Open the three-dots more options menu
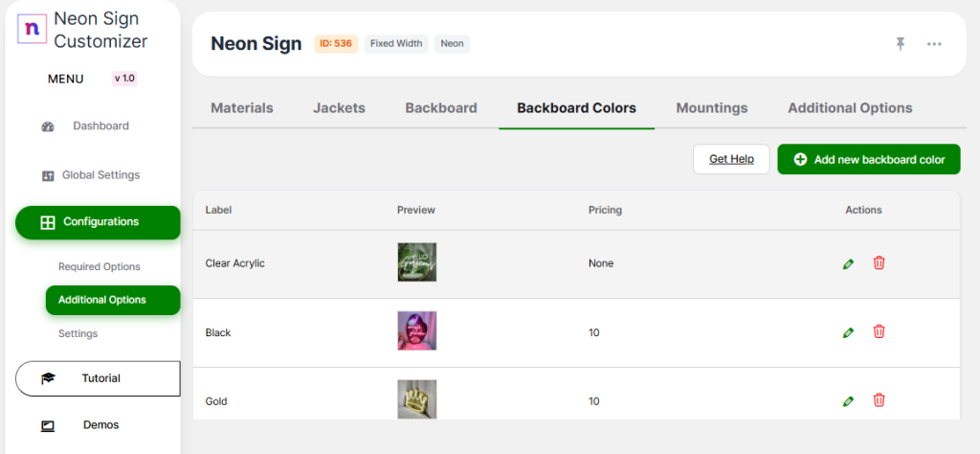Screen dimensions: 980x454 (934, 44)
